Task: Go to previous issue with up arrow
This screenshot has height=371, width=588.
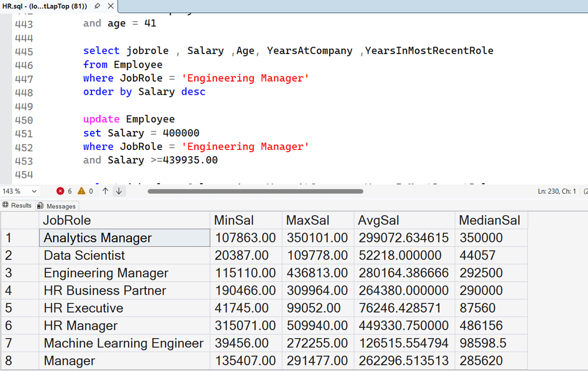Action: click(106, 191)
